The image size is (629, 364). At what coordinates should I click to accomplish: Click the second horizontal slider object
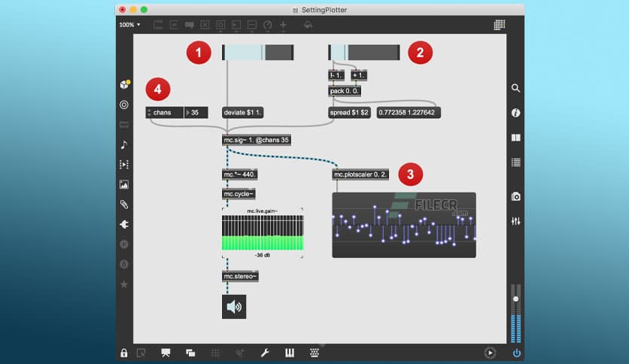coord(364,53)
